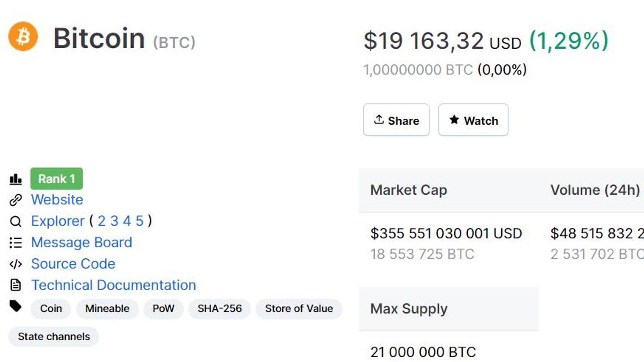Viewport: 644px width, 362px height.
Task: Click the green Rank 1 badge
Action: coord(56,179)
